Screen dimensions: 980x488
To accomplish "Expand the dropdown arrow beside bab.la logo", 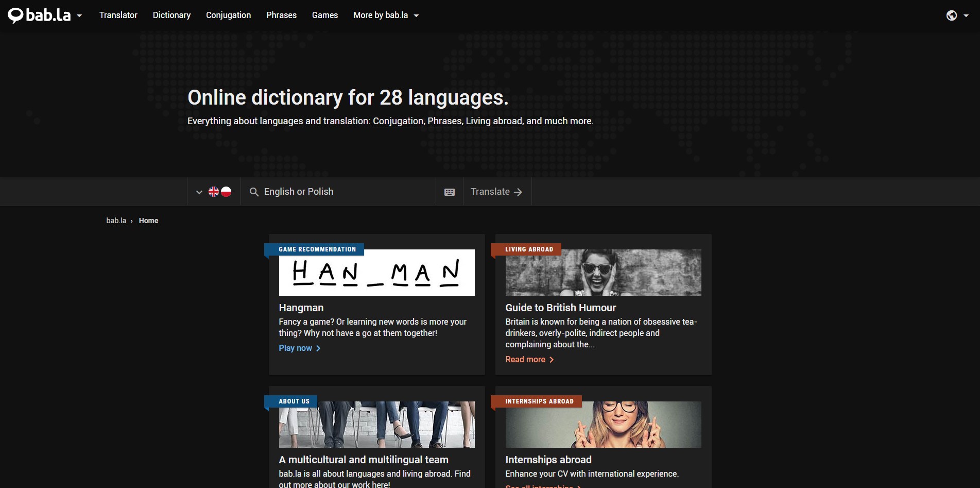I will point(79,16).
